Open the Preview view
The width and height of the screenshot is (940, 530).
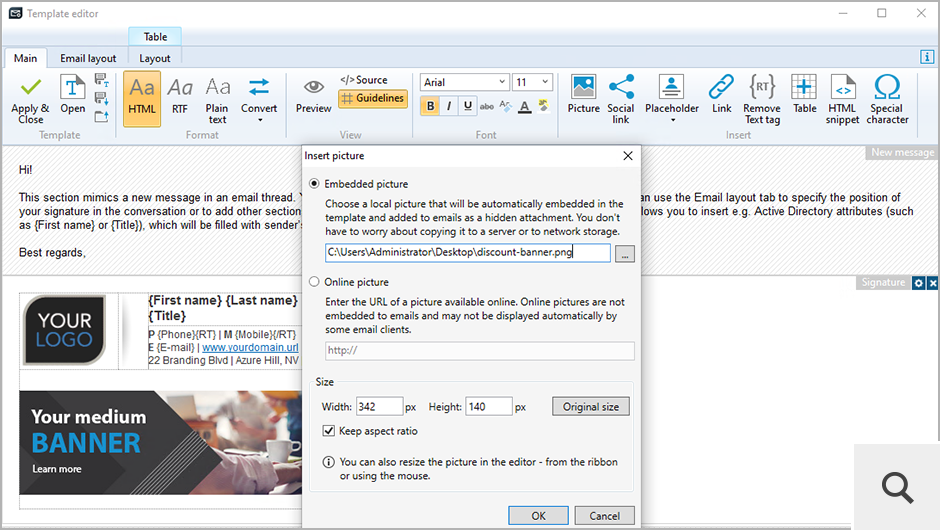click(x=313, y=96)
